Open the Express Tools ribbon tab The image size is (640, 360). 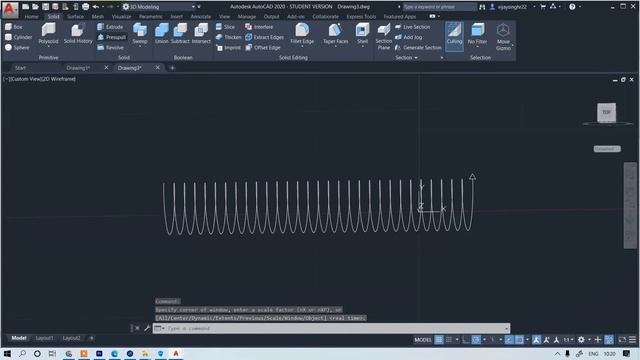coord(361,17)
